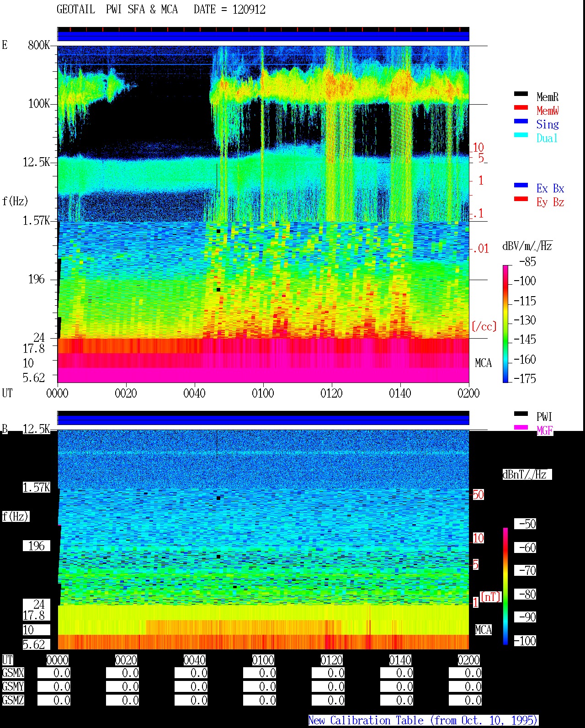Click the -85 color scale value

click(x=527, y=262)
